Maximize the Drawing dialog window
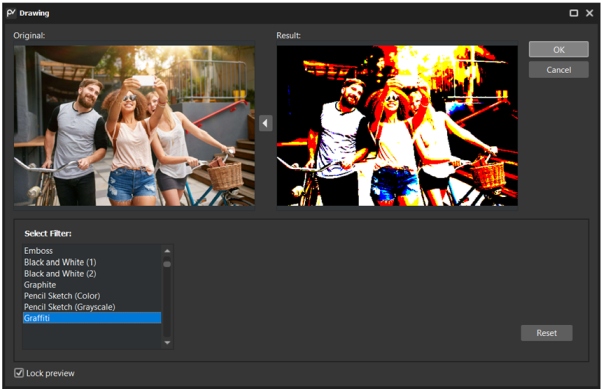The height and width of the screenshot is (389, 601). (x=574, y=13)
